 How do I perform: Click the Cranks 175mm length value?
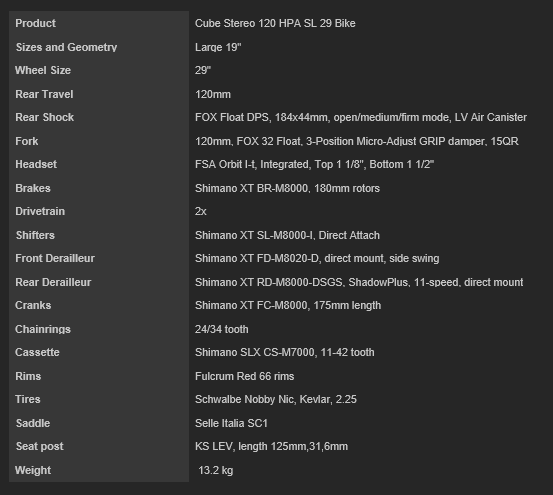288,305
